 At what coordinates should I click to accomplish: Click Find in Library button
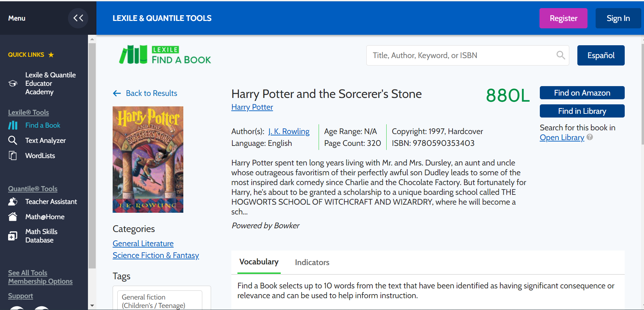(582, 111)
